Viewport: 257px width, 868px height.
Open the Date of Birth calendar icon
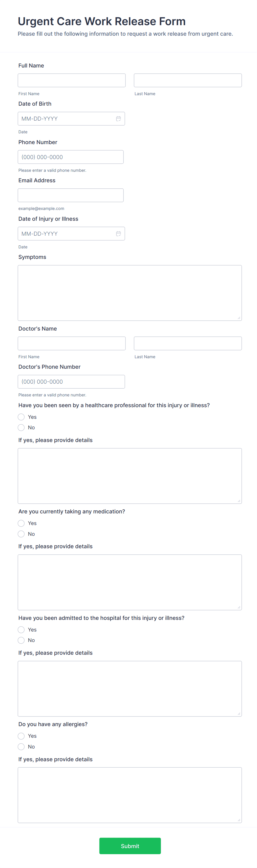[118, 119]
